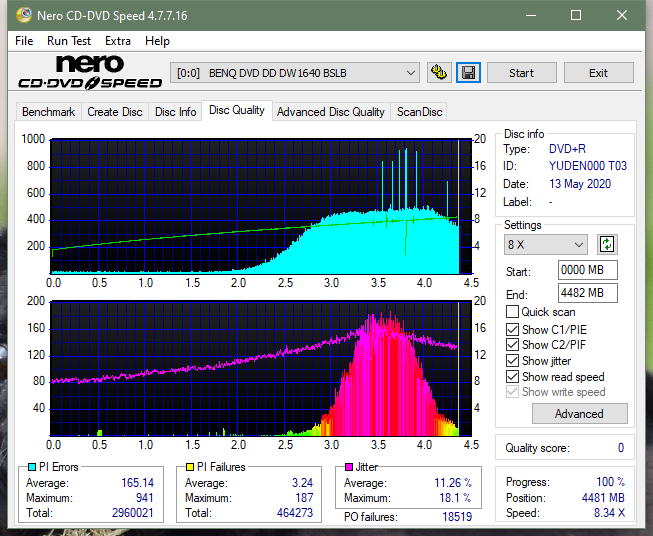Click Jitter maximum 18.1 % value
Screen dimensions: 653x536
(x=455, y=498)
